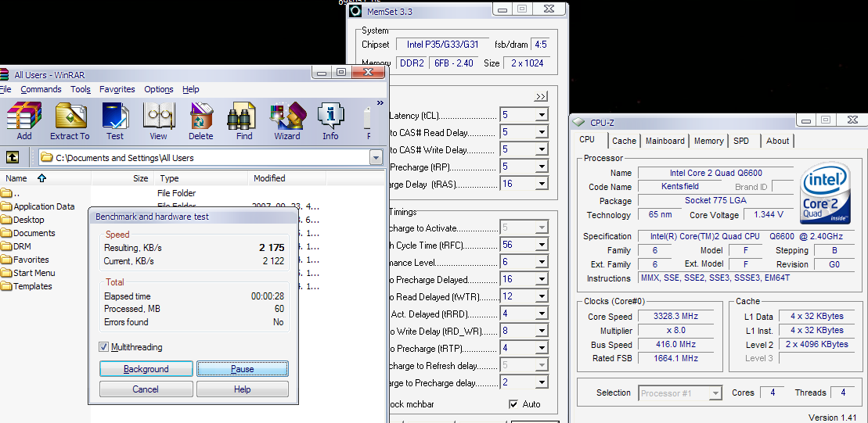The width and height of the screenshot is (868, 423).
Task: Switch to the Mainboard tab in CPU-Z
Action: (665, 141)
